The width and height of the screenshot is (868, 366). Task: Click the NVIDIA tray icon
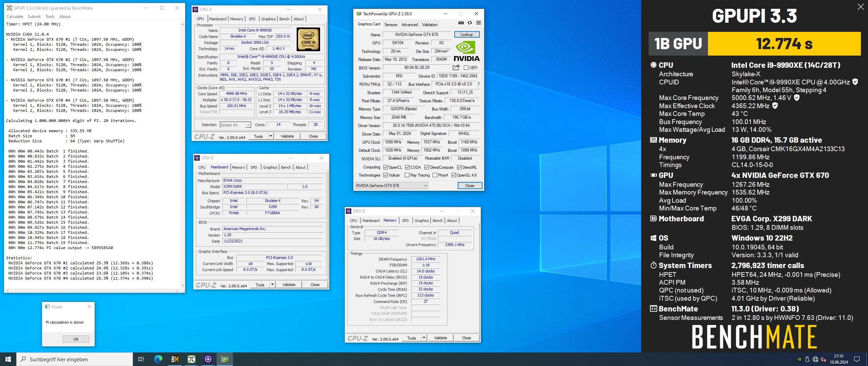pos(799,359)
